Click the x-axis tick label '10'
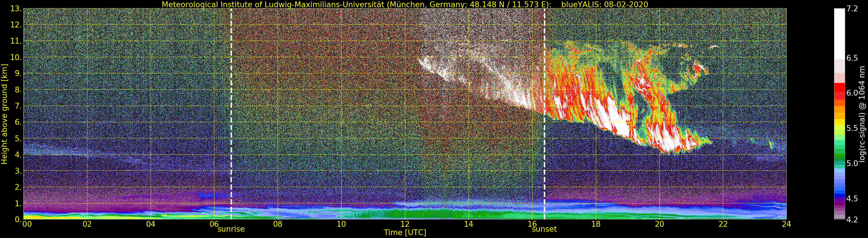Screen dimensions: 868x238 tap(341, 224)
